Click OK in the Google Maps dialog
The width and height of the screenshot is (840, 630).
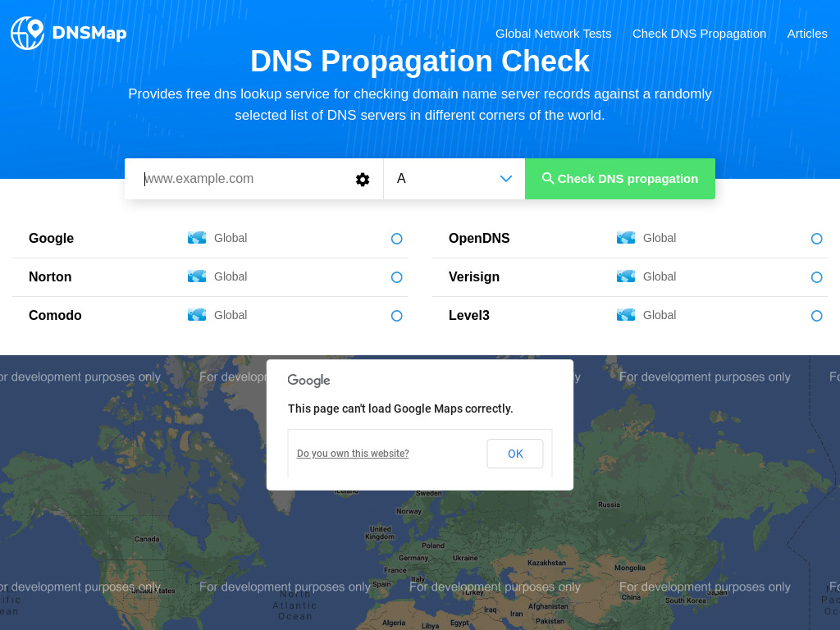click(x=515, y=454)
